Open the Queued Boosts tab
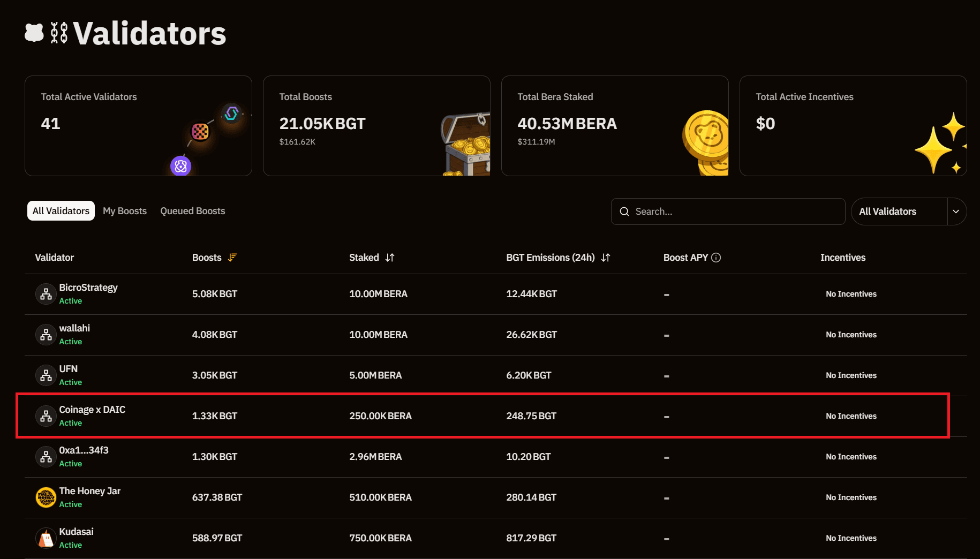 (193, 211)
